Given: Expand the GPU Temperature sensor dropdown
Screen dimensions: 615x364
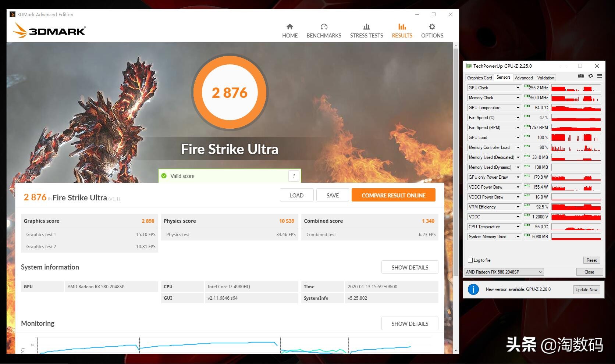Looking at the screenshot, I should click(518, 108).
